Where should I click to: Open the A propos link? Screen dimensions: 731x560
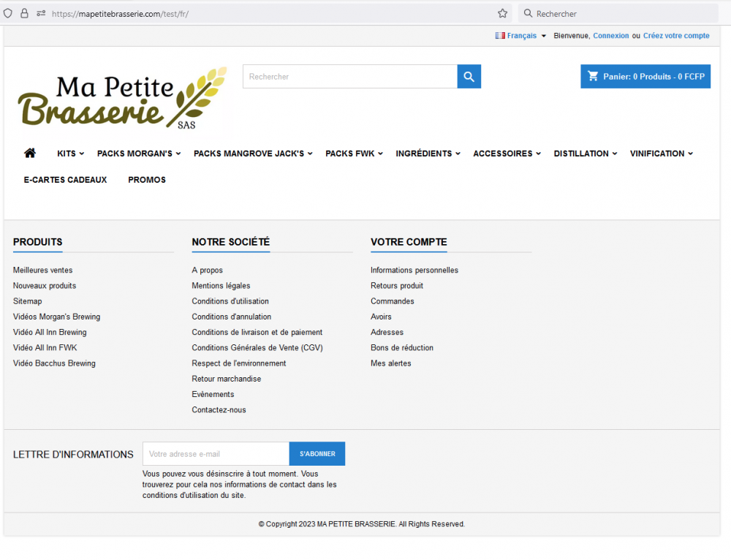(x=207, y=270)
